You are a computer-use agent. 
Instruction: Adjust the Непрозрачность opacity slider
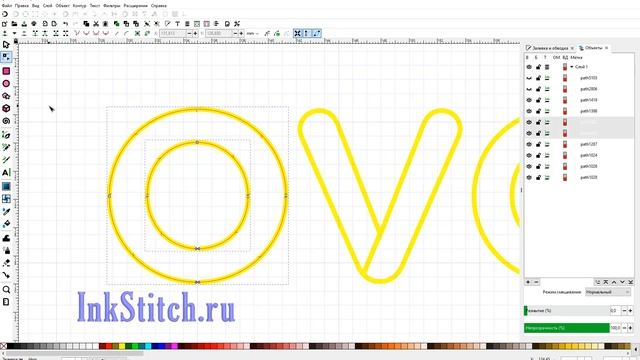click(x=567, y=328)
